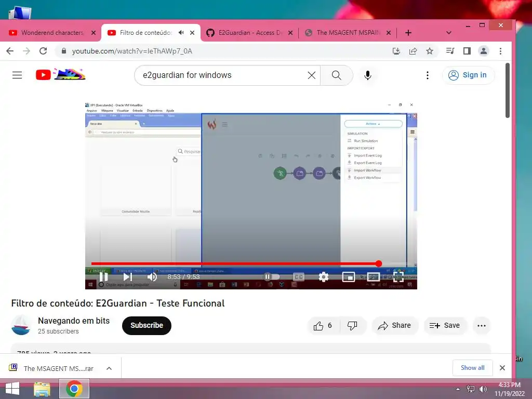
Task: Expand the tab search dropdown
Action: pos(448,33)
